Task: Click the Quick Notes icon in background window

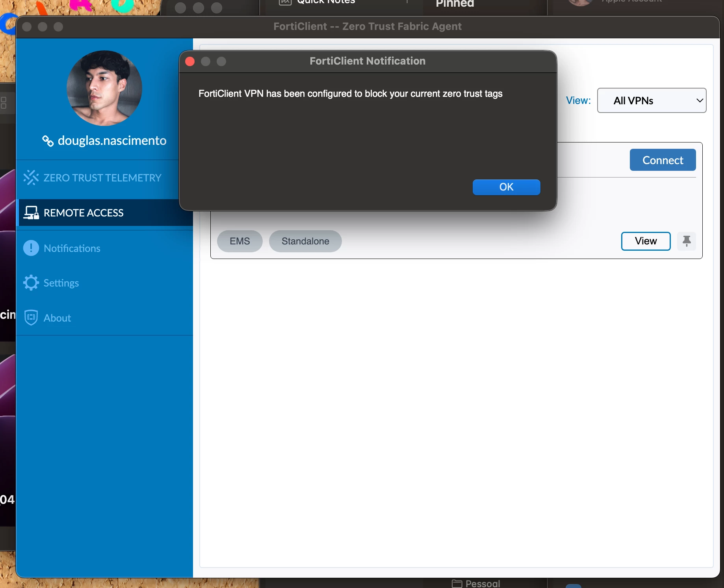Action: 285,2
